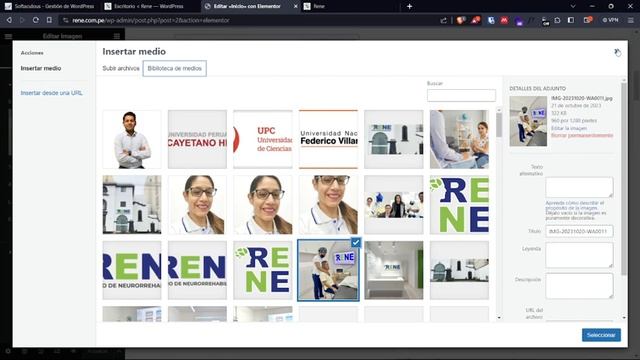Open Elementor widgets grid icon behind dialog

[117, 36]
